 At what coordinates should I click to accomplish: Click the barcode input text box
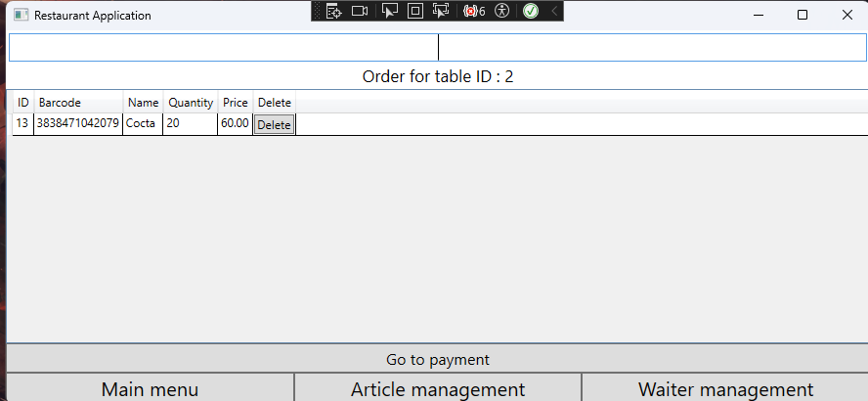point(437,47)
